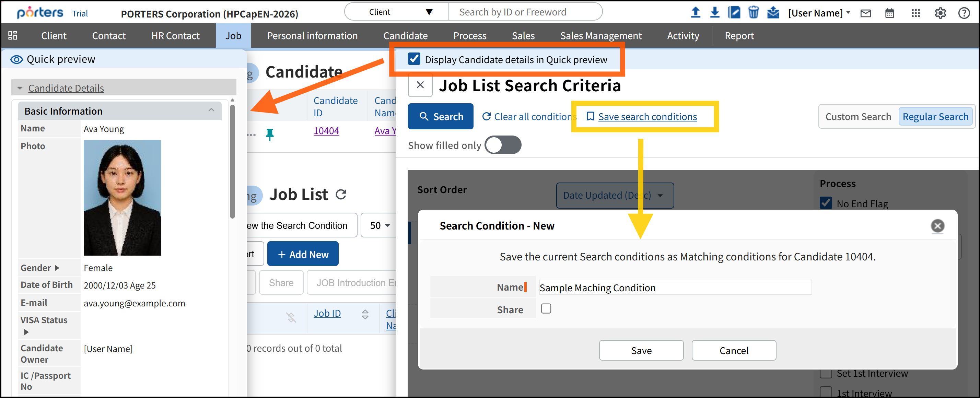This screenshot has height=398, width=980.
Task: Select the Custom Search tab
Action: [x=858, y=116]
